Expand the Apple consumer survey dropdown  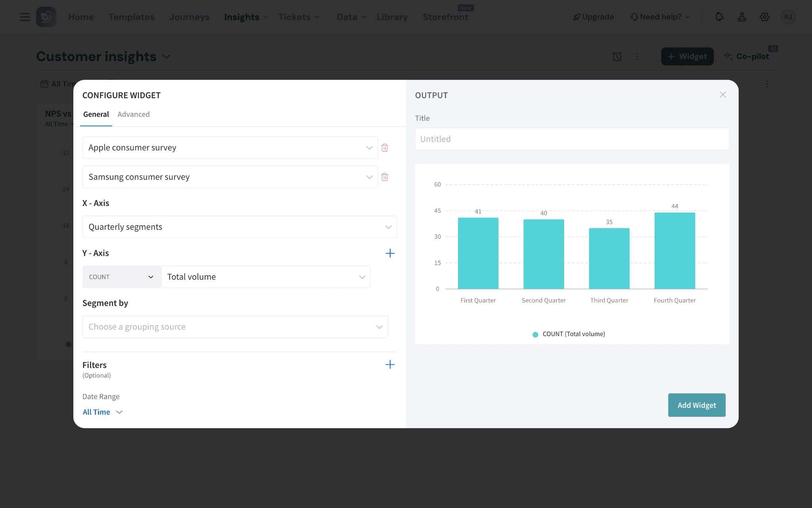pyautogui.click(x=230, y=148)
